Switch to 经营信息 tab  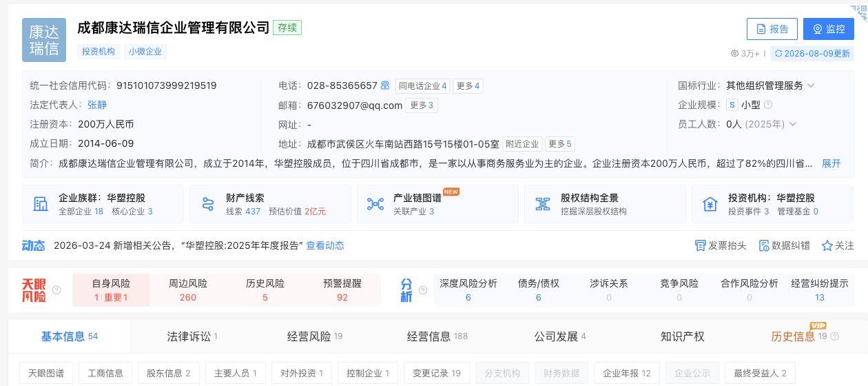click(x=437, y=336)
